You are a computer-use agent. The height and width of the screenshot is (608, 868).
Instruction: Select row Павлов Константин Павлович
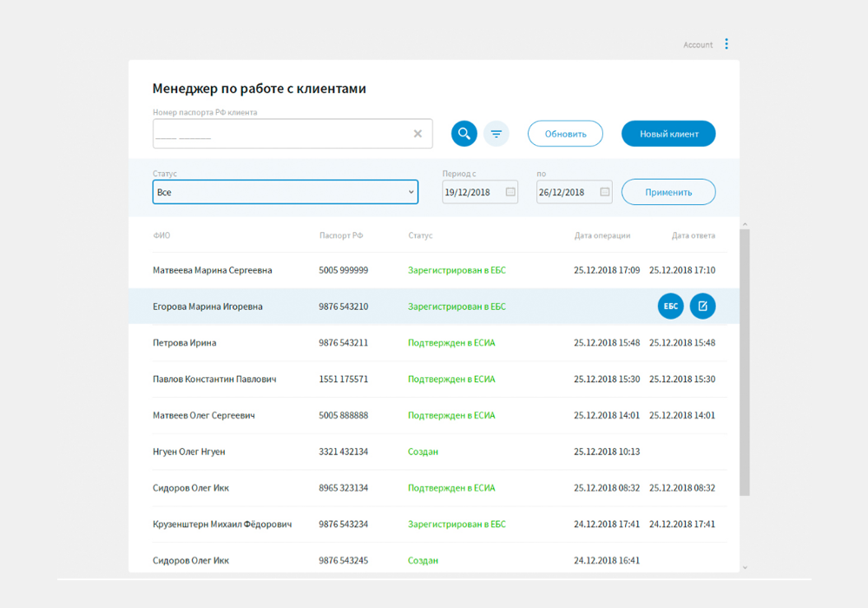point(434,380)
